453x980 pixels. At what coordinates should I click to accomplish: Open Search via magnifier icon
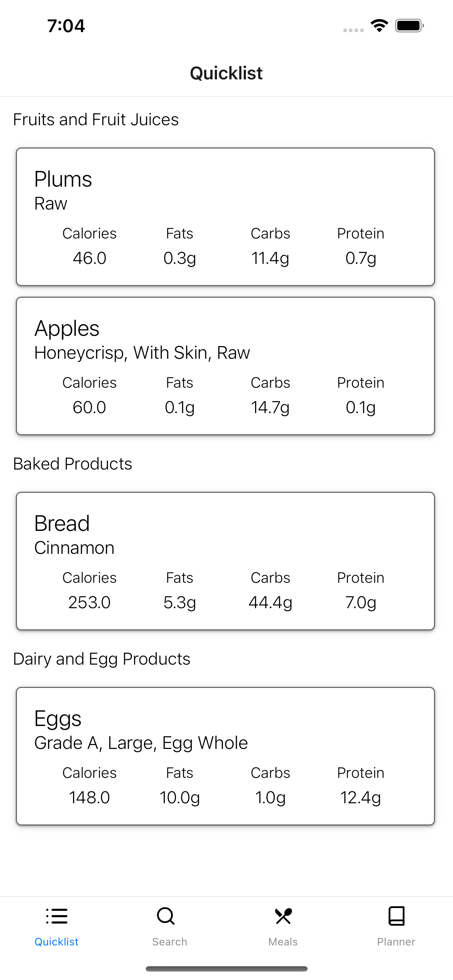tap(166, 916)
